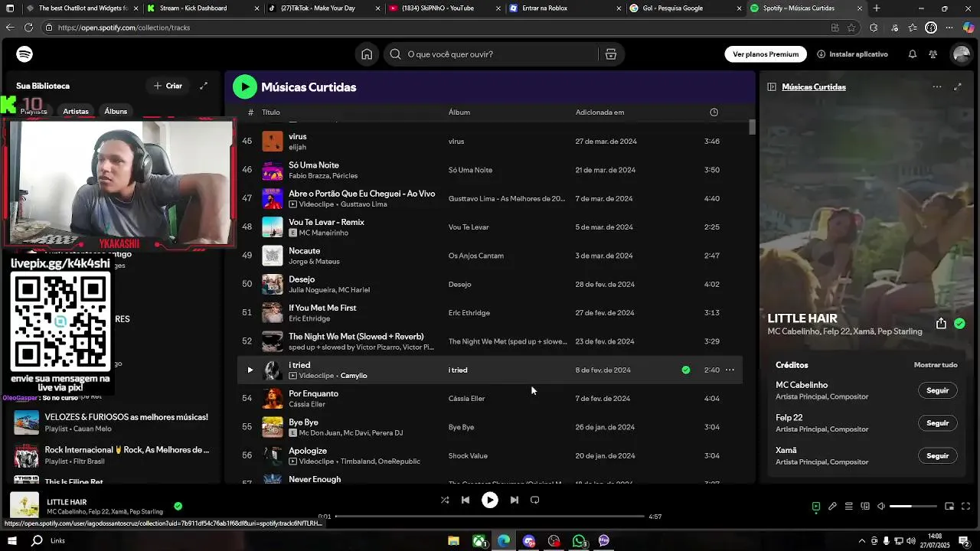Open friend activity icon
980x551 pixels.
[933, 54]
